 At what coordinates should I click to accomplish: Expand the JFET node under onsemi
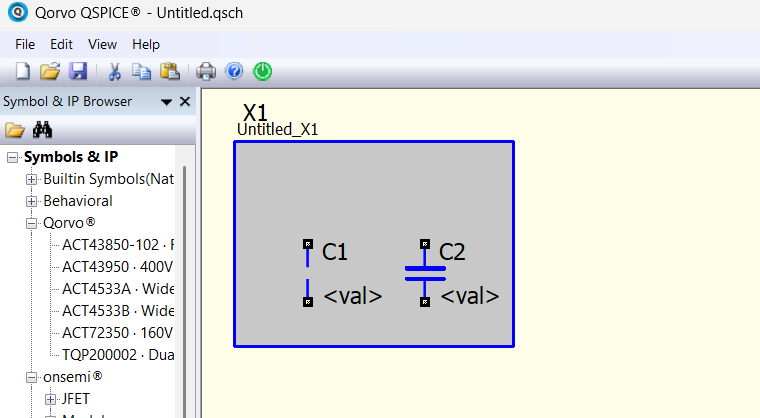click(50, 399)
